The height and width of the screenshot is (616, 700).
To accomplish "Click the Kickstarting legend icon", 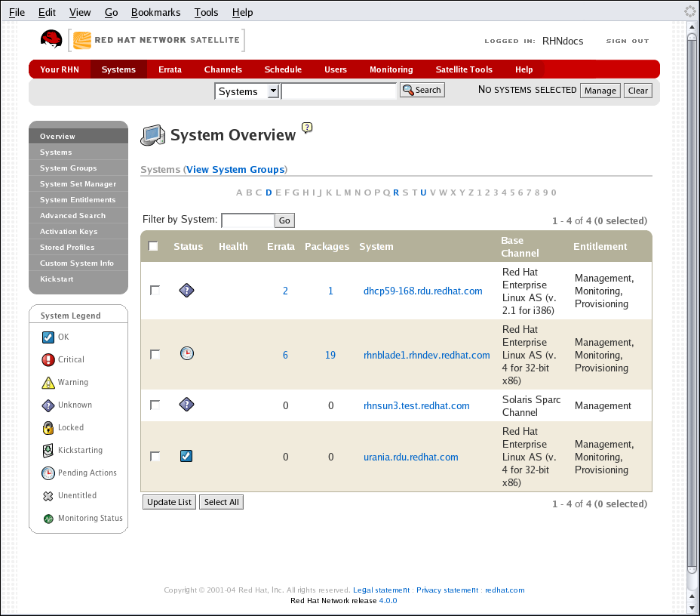I will pyautogui.click(x=48, y=451).
